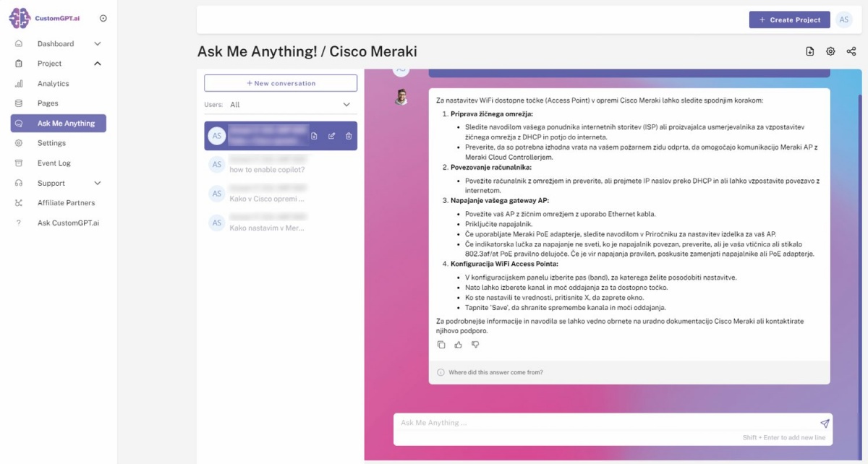This screenshot has width=868, height=464.
Task: Click the bot avatar photo beside the answer
Action: coord(401,97)
